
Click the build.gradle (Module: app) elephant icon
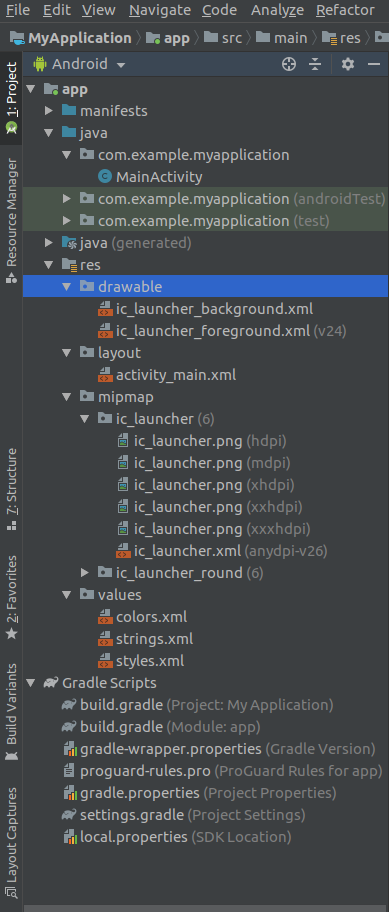(69, 727)
